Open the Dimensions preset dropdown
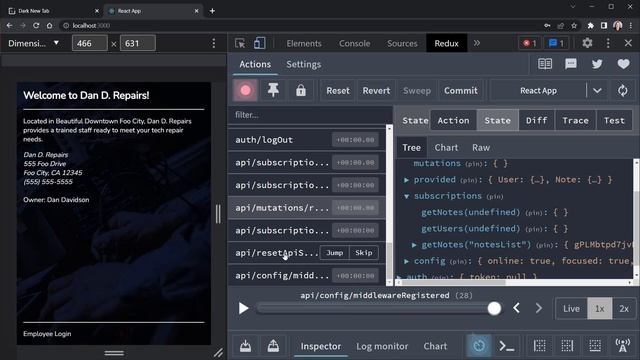640x360 pixels. tap(33, 43)
